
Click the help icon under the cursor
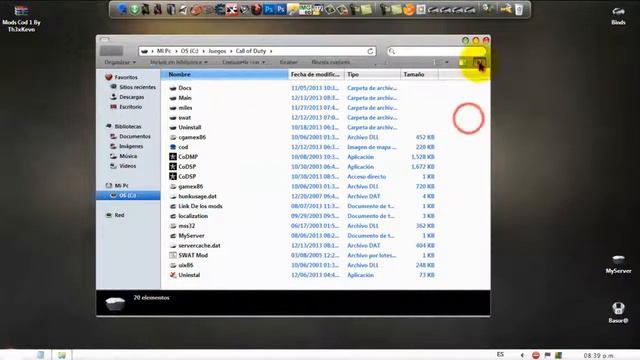tap(479, 62)
